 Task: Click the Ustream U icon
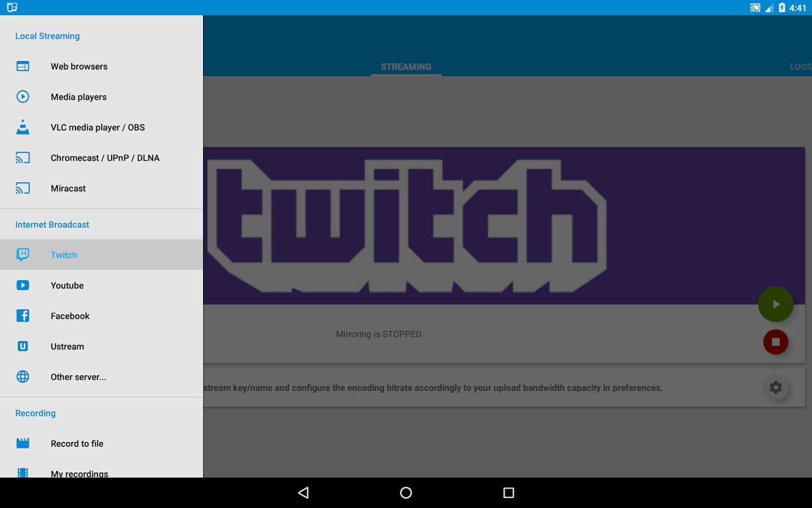(23, 347)
